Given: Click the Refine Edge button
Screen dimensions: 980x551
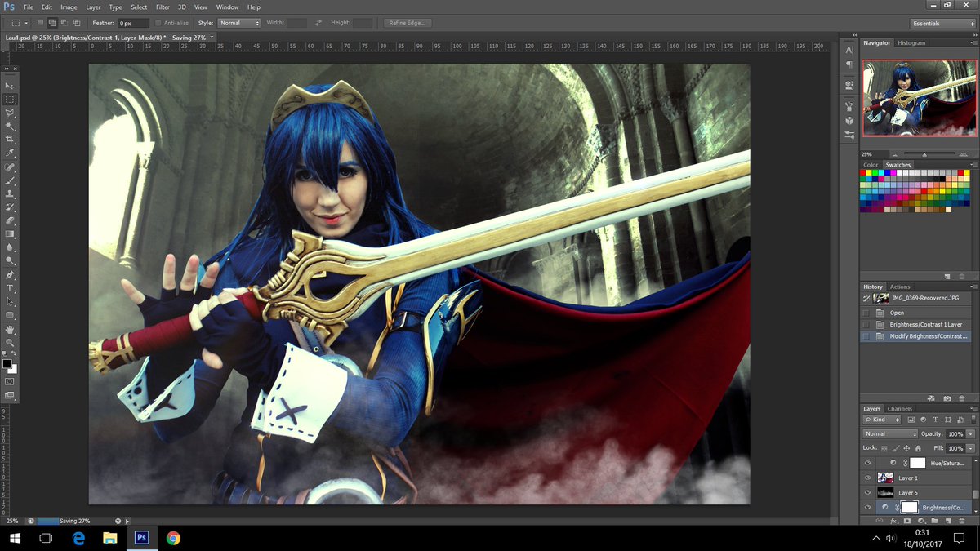Looking at the screenshot, I should (x=408, y=23).
